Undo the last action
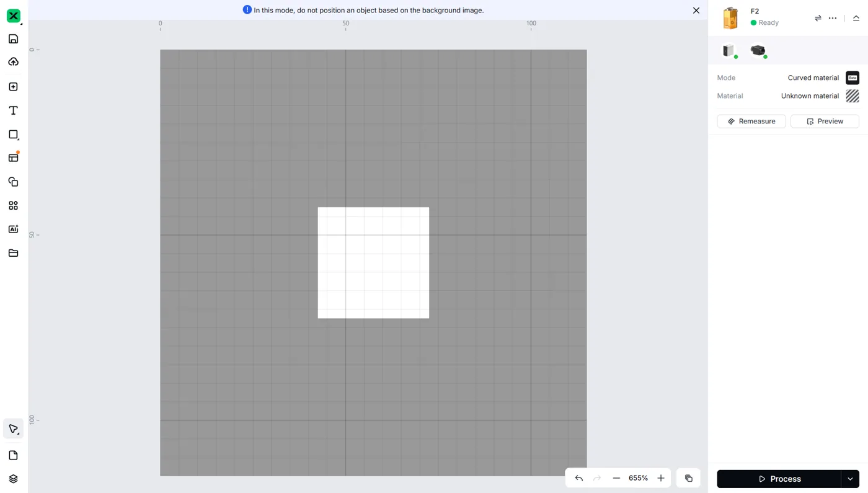 579,478
